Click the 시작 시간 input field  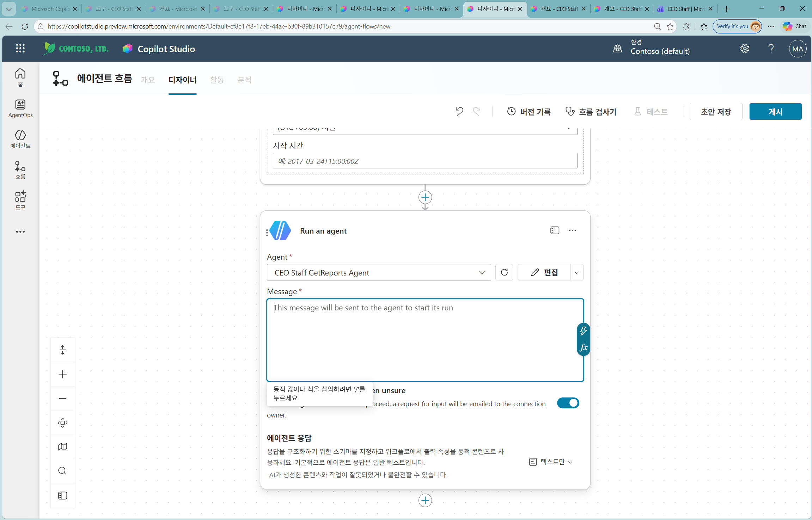click(x=425, y=161)
